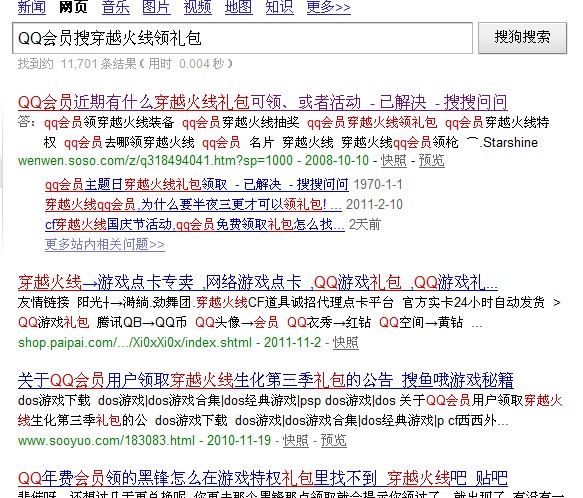Click the shop.paipai.com URL text
Image resolution: width=583 pixels, height=498 pixels.
(x=135, y=342)
